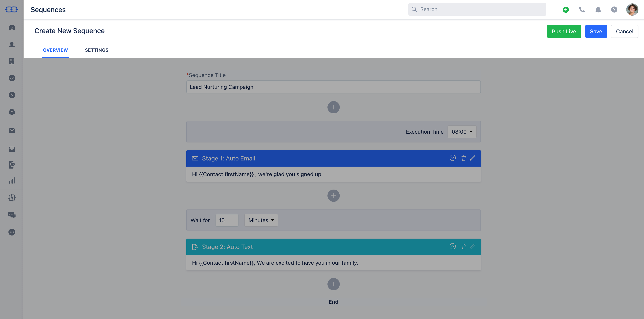Open Deals dollar icon in sidebar
Screen dimensions: 644x319
(12, 95)
